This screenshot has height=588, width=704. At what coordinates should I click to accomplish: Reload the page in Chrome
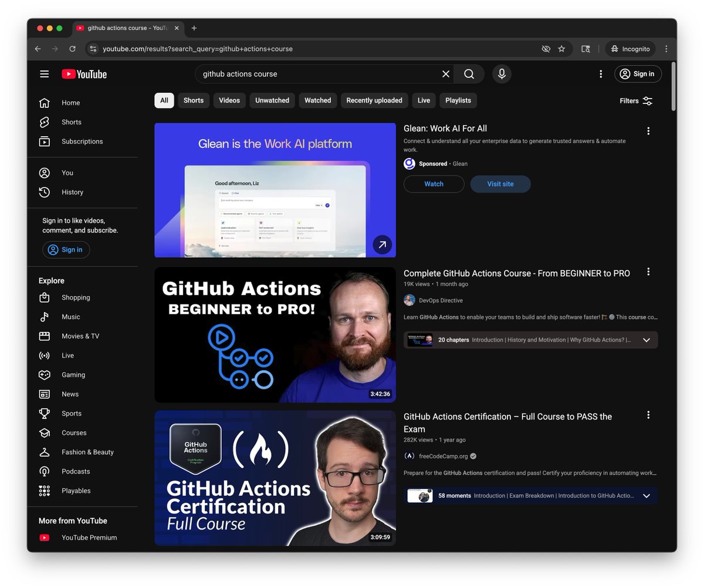pyautogui.click(x=72, y=49)
